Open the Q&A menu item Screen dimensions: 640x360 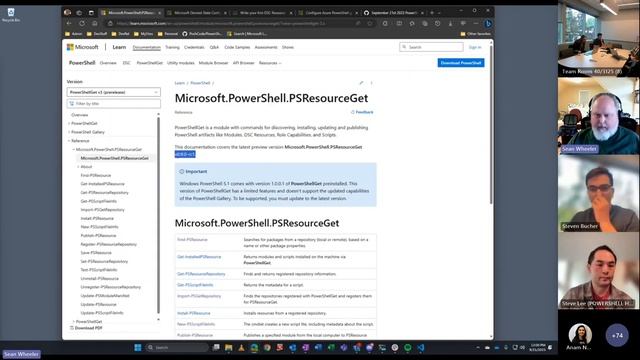click(214, 47)
